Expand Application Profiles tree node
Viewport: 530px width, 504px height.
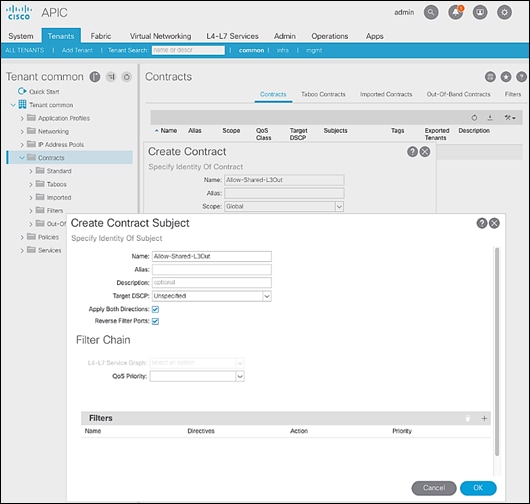click(22, 118)
